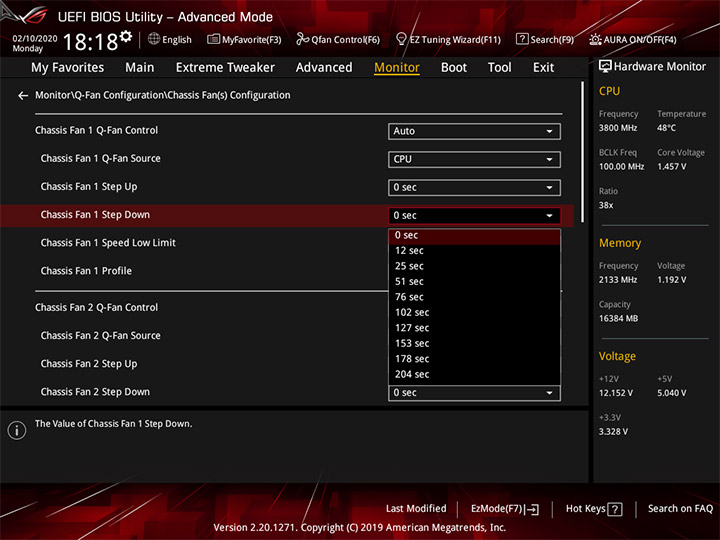
Task: Click the 18:18 clock display
Action: click(91, 42)
